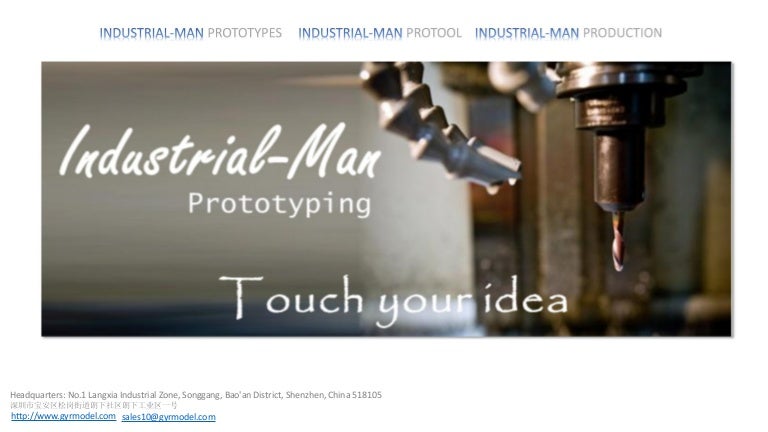Open the gyrmodel.com website link
Image resolution: width=768 pixels, height=432 pixels.
coord(63,416)
